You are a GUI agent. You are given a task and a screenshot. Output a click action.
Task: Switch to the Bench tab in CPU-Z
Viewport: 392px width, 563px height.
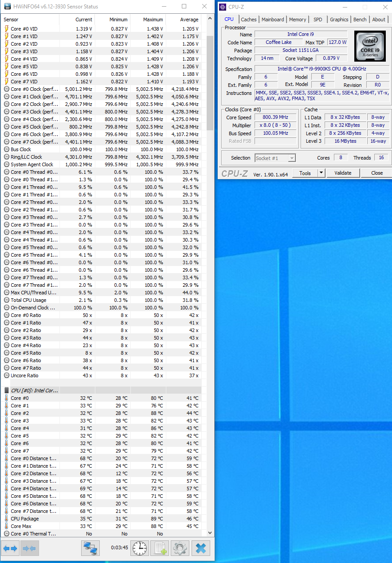click(360, 20)
